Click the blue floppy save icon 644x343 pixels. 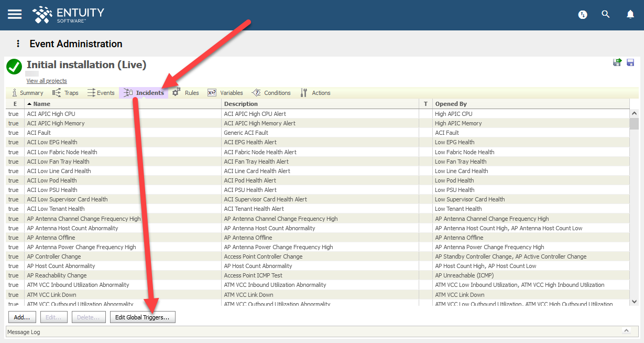click(x=630, y=62)
